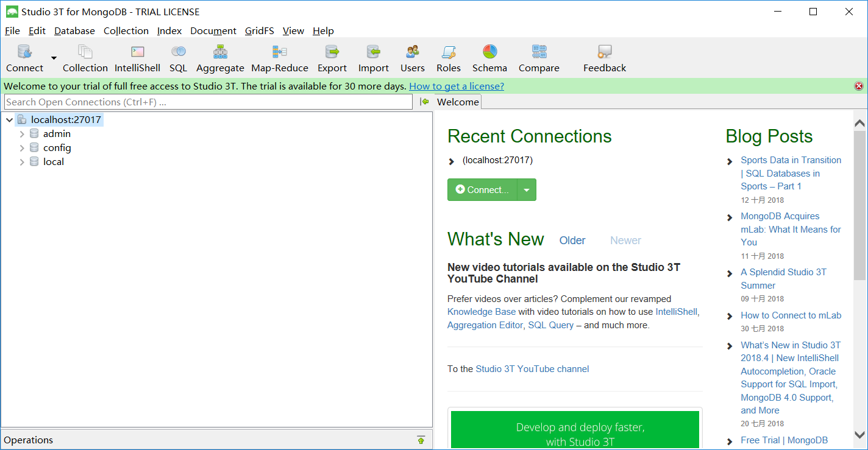Expand the config database node
The height and width of the screenshot is (450, 868).
(x=22, y=148)
